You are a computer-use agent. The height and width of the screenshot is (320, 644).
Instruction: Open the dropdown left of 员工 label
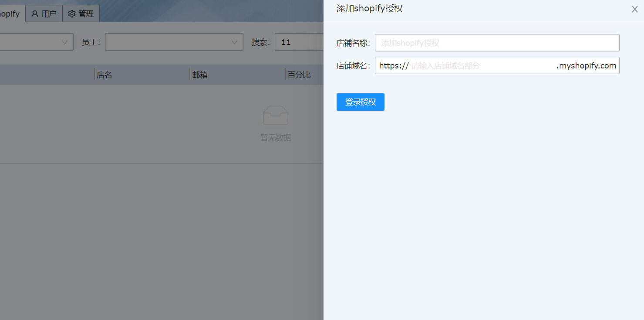click(37, 42)
